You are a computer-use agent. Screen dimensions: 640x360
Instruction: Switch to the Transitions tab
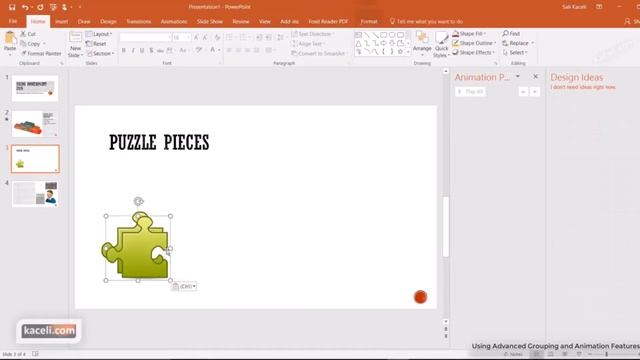[138, 21]
